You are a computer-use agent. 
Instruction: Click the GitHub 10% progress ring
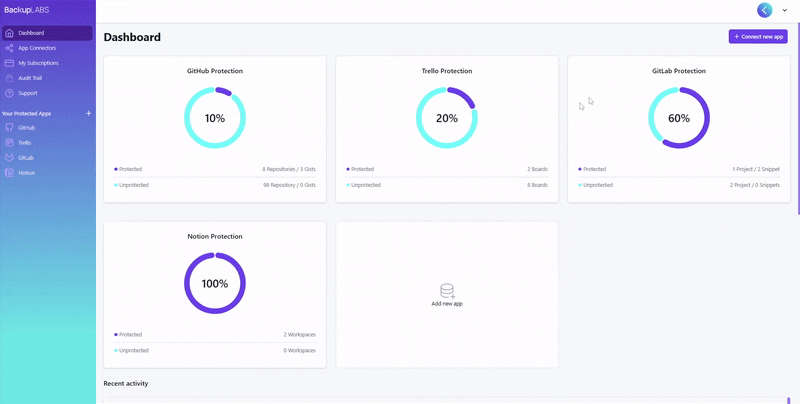click(x=215, y=118)
